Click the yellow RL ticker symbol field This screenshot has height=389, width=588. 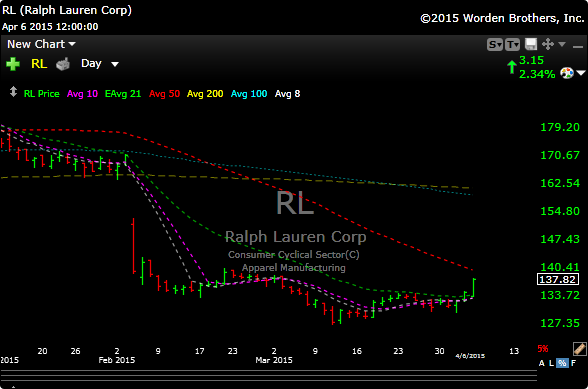[39, 64]
